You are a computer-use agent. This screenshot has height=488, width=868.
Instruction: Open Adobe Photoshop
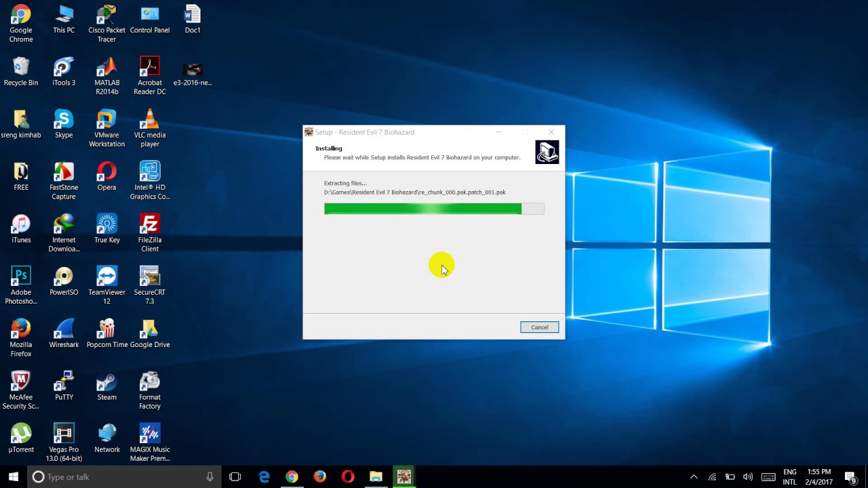point(20,277)
